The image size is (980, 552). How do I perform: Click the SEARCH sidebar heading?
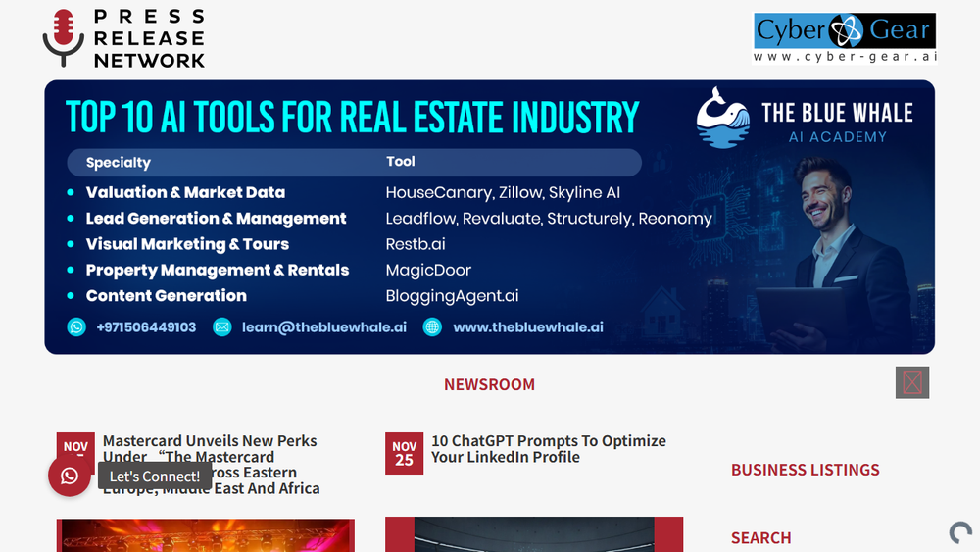[760, 537]
